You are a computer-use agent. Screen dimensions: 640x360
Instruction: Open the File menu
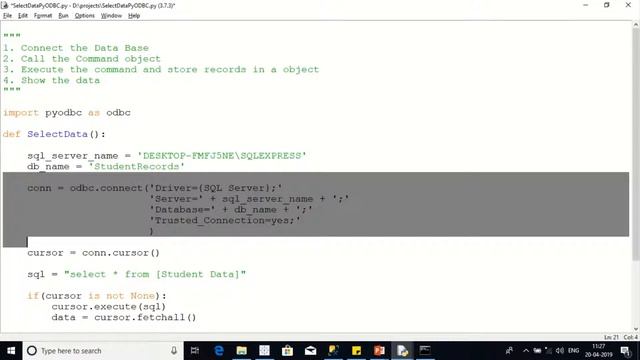7,16
